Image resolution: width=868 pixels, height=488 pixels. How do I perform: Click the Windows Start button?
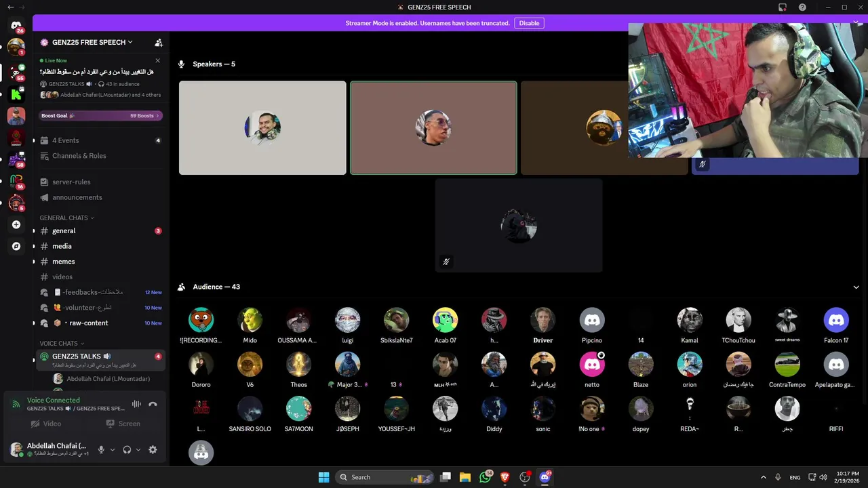[x=323, y=477]
